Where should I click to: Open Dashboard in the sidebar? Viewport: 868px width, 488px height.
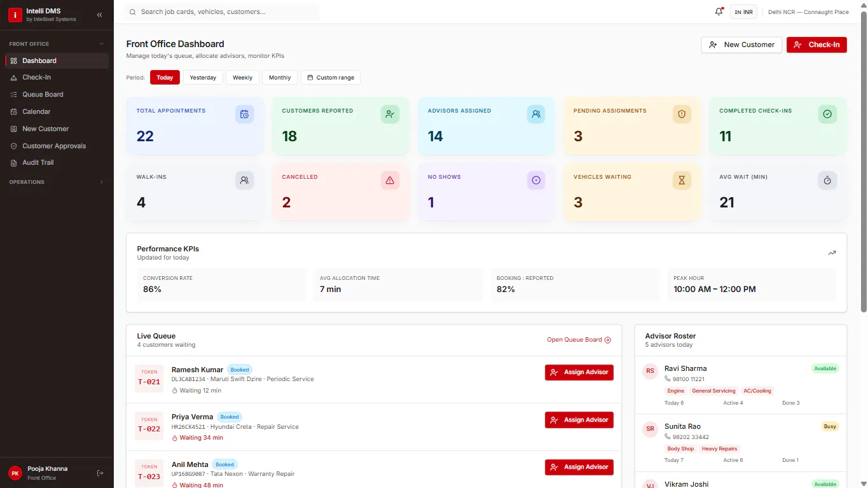point(57,61)
